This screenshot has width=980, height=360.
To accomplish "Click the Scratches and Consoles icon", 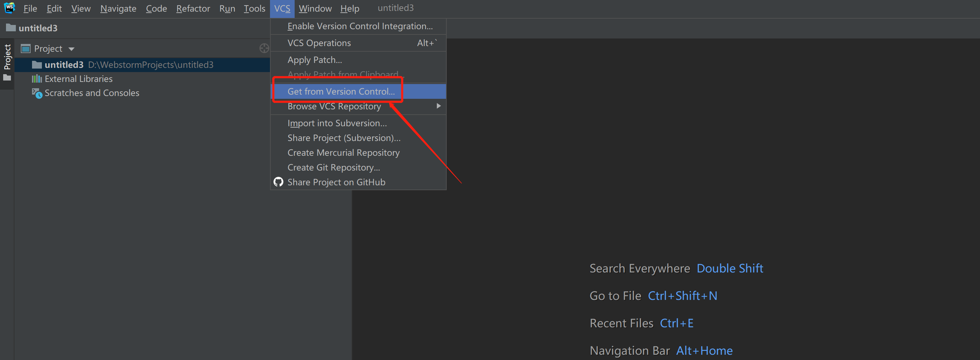I will [37, 93].
